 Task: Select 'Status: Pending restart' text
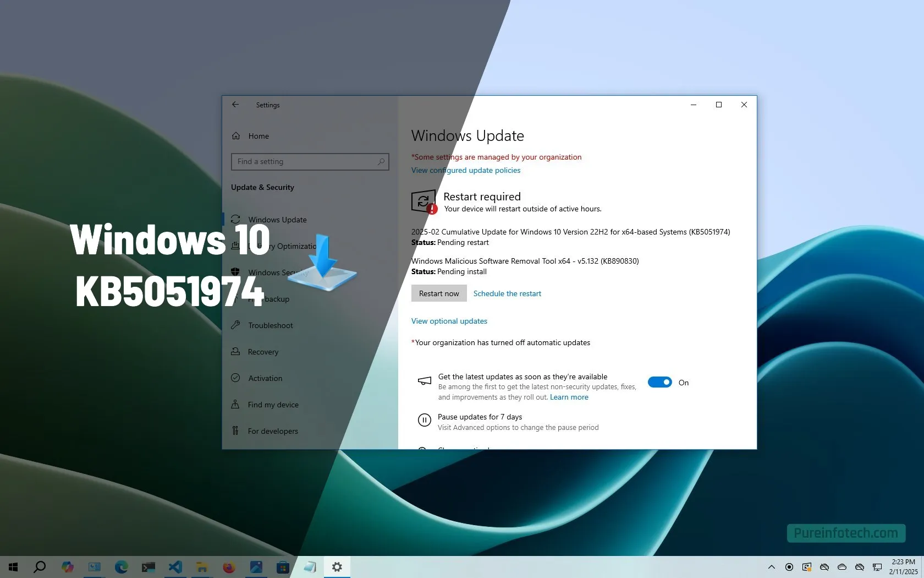pyautogui.click(x=450, y=242)
